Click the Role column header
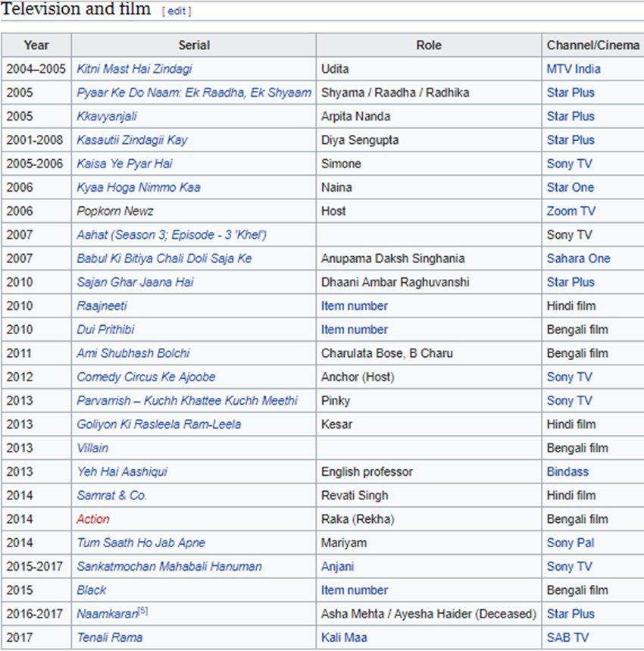This screenshot has width=644, height=651. click(x=429, y=45)
